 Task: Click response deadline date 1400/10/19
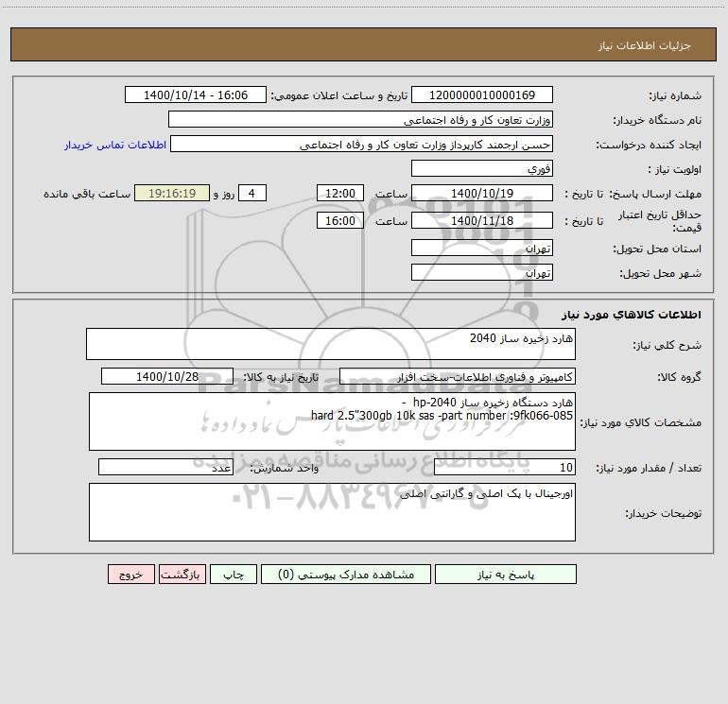click(x=482, y=193)
